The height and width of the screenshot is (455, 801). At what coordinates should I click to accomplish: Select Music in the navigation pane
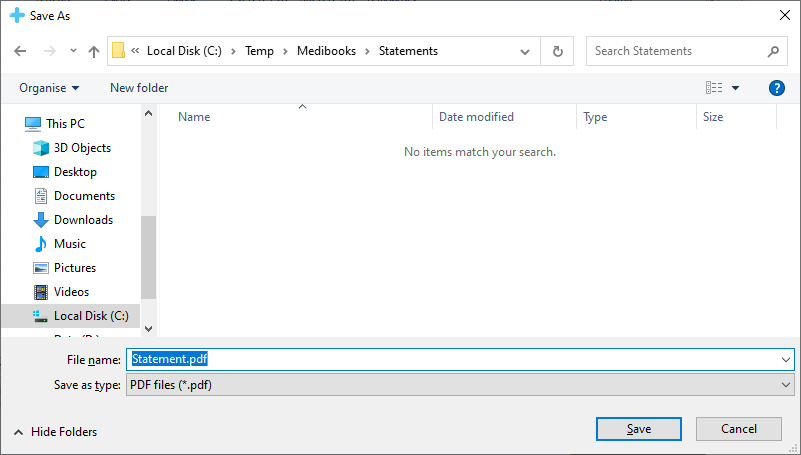click(69, 244)
